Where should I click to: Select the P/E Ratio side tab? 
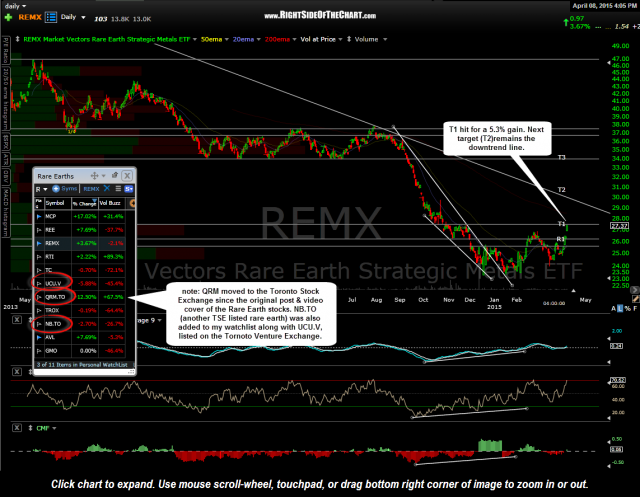[6, 50]
